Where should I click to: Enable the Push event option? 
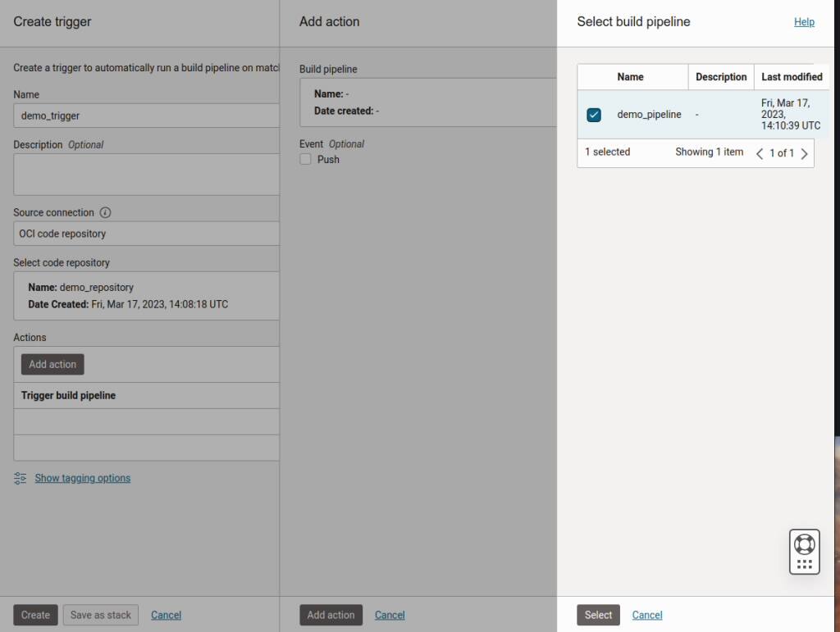click(x=304, y=159)
